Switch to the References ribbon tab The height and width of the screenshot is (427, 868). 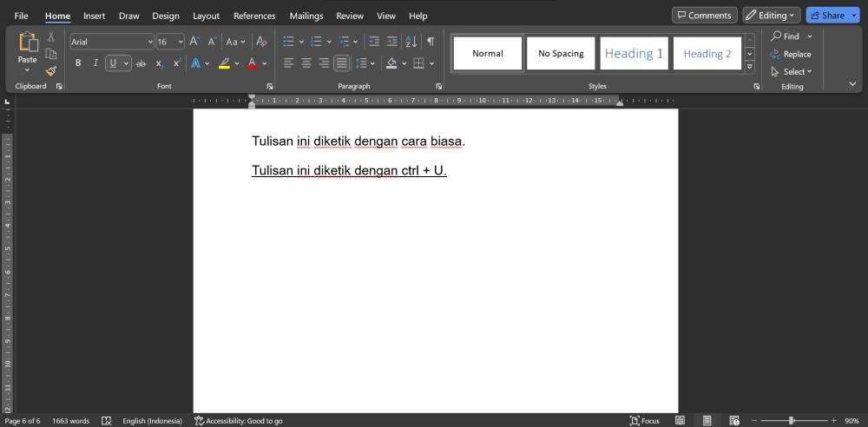tap(254, 16)
